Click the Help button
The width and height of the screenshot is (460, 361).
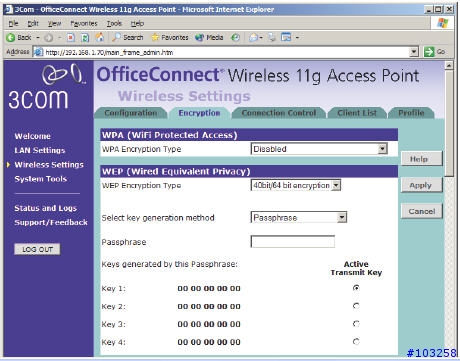coord(422,159)
